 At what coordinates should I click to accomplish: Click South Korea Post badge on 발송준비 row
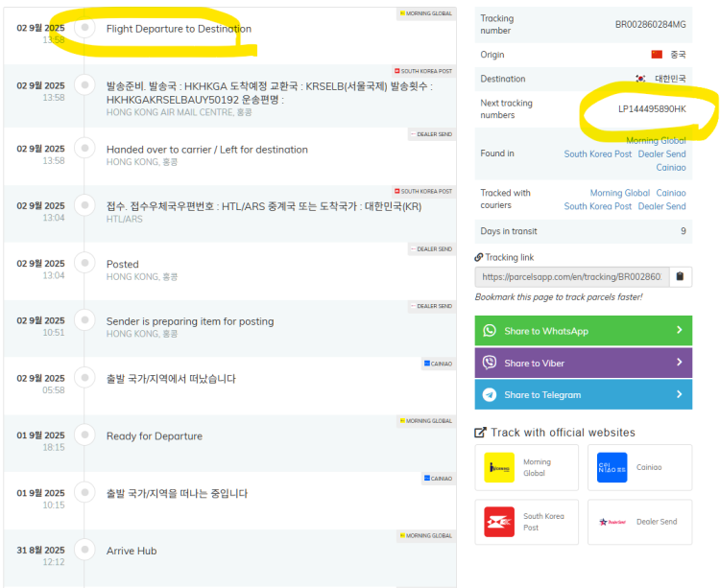423,71
